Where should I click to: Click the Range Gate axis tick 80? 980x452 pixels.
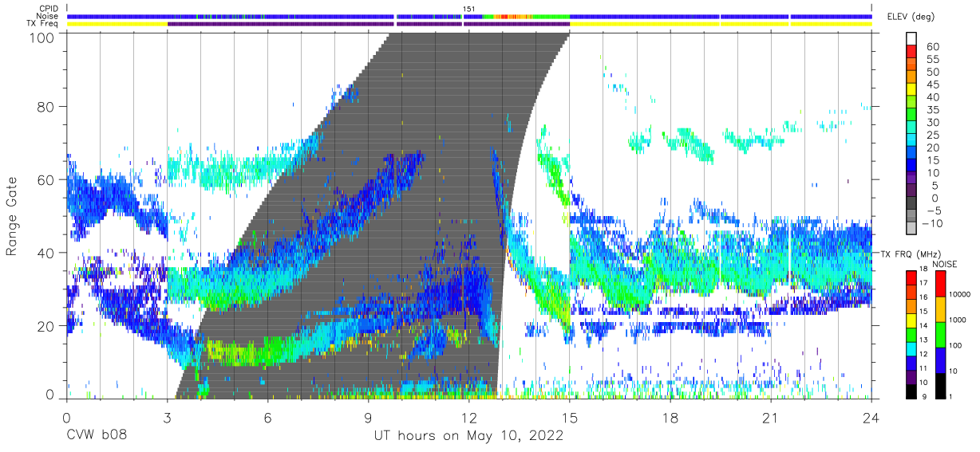pos(47,106)
